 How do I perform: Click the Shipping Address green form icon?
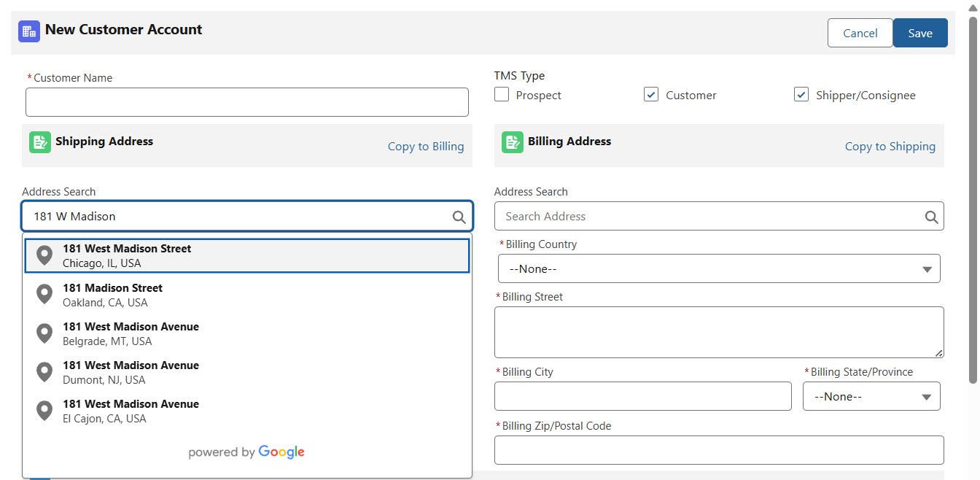pos(40,142)
